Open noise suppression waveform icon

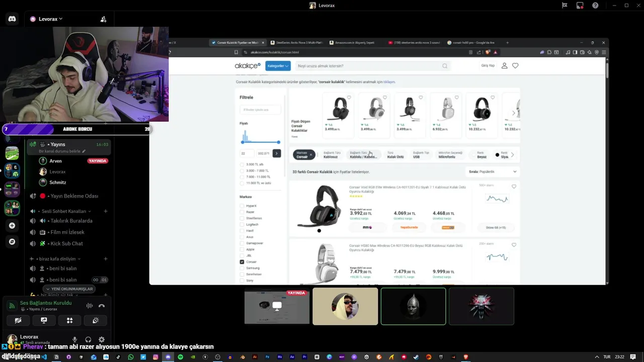89,306
